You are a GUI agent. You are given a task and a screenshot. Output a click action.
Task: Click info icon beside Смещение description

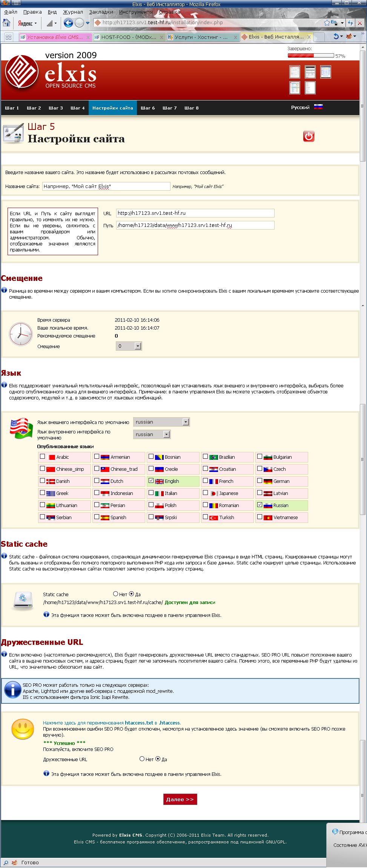4,290
